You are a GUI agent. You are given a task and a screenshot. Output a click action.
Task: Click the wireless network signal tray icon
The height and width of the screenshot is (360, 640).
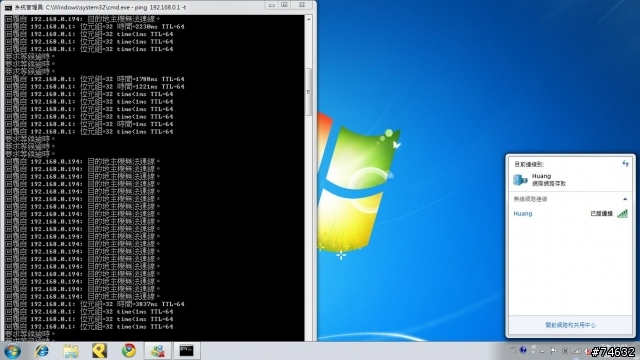click(x=576, y=351)
